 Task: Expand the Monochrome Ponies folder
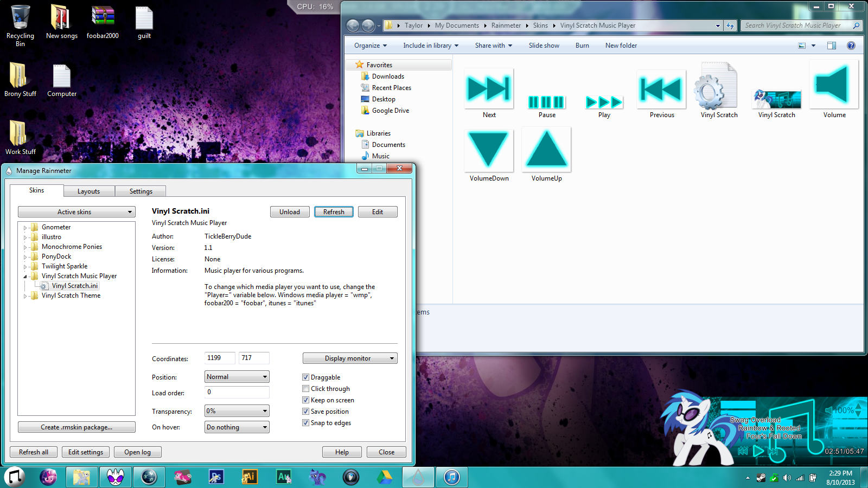pyautogui.click(x=25, y=247)
